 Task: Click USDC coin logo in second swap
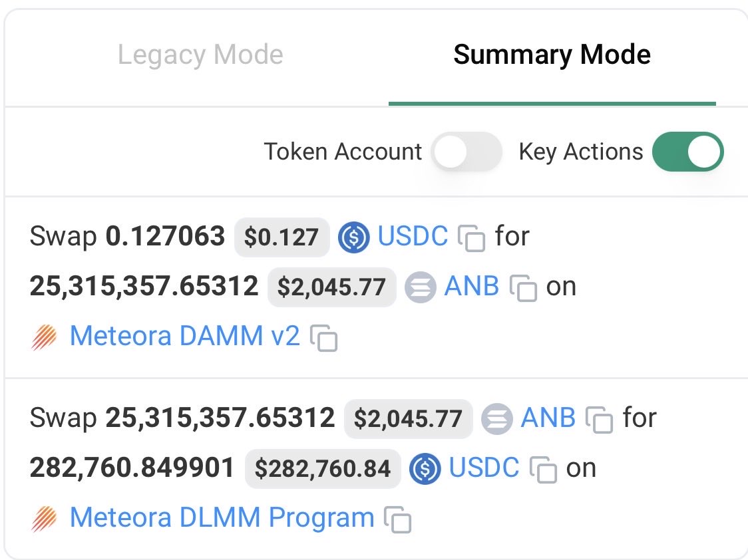pos(425,469)
